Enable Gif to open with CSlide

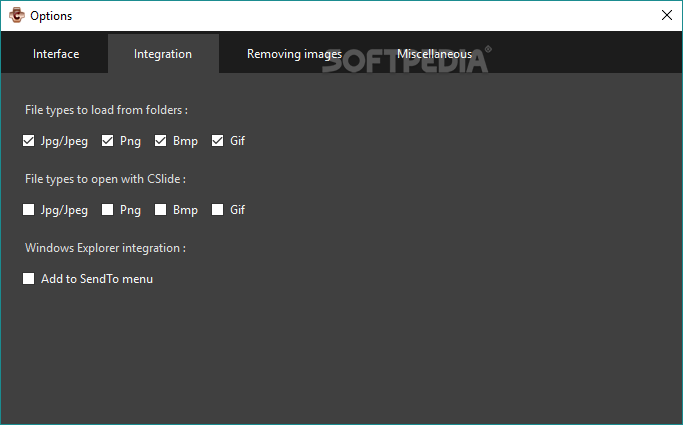pyautogui.click(x=217, y=210)
